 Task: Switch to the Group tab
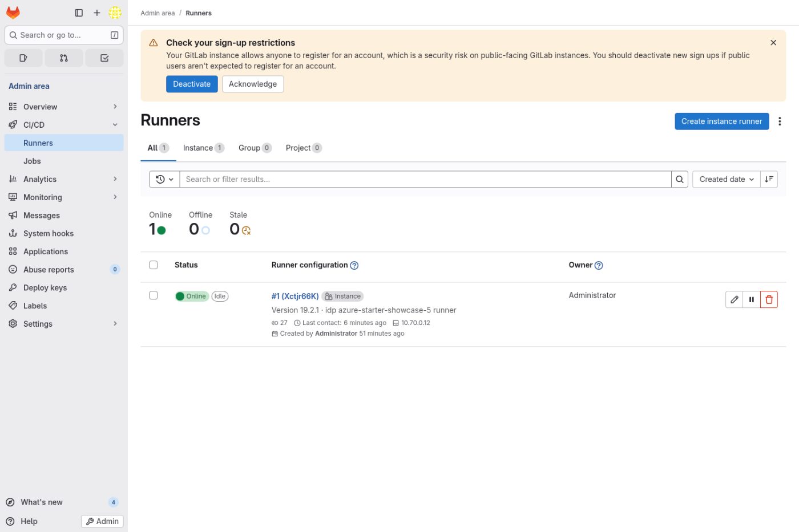pyautogui.click(x=255, y=148)
